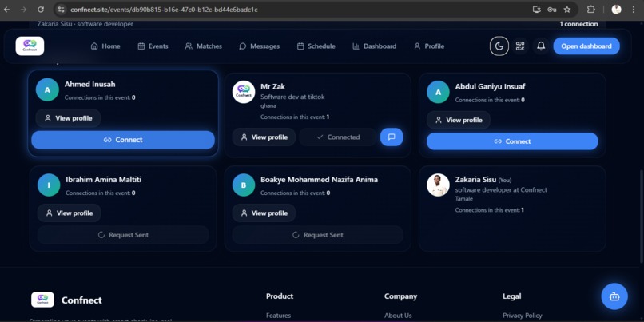Click the Legal footer heading
The width and height of the screenshot is (644, 322).
click(511, 296)
